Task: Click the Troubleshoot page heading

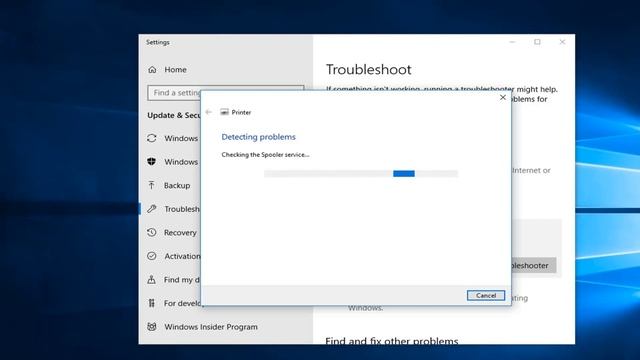Action: (369, 70)
